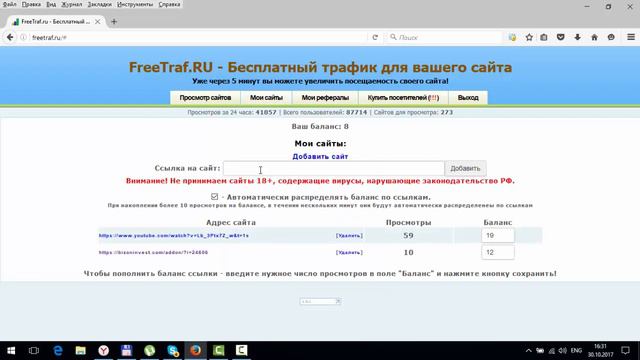Viewport: 640px width, 360px height.
Task: Delete the bisoninvest.com site entry
Action: (349, 252)
